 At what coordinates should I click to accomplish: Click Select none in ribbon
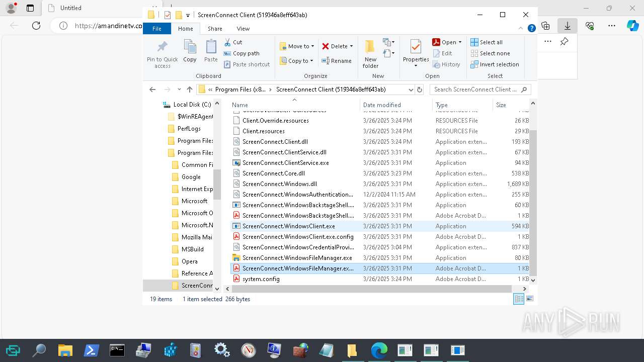(x=491, y=53)
